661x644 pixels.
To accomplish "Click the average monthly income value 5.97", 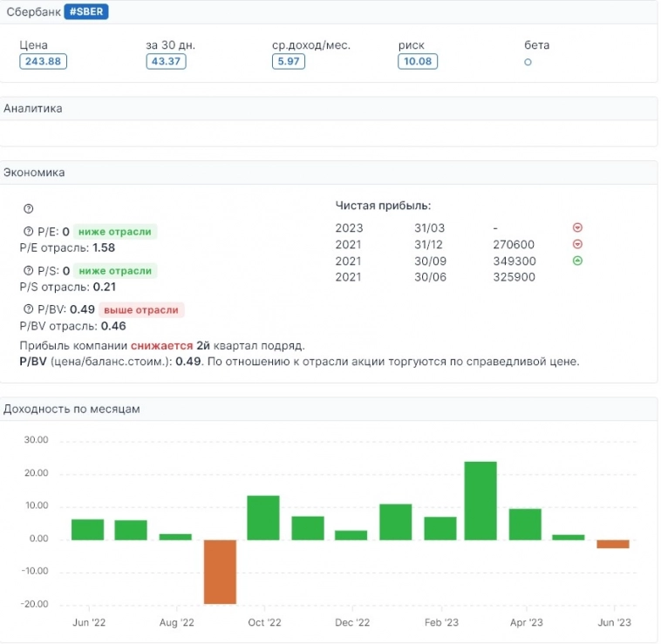I will click(288, 61).
